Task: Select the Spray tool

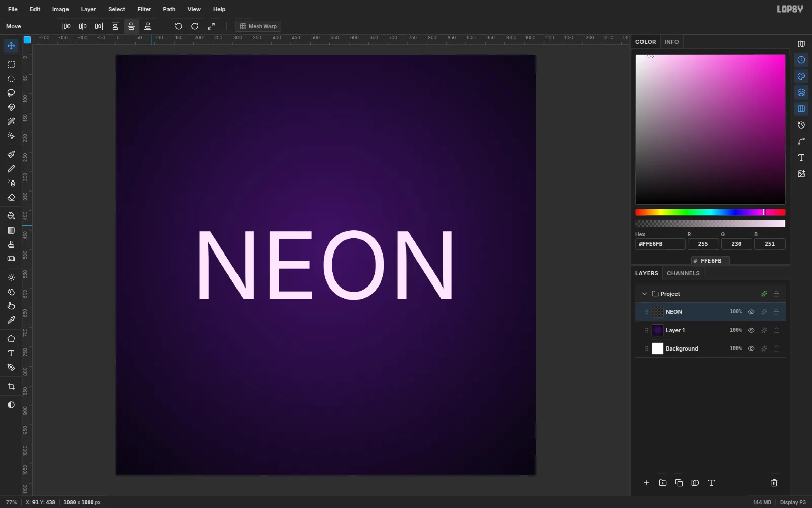Action: [11, 183]
